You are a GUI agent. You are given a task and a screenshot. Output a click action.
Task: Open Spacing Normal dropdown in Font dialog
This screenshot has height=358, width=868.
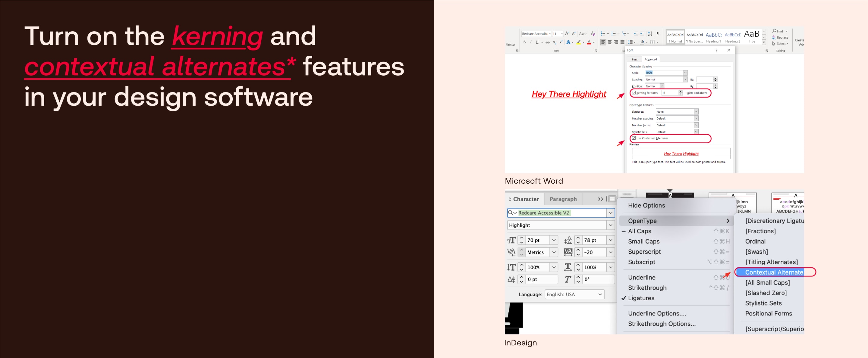[x=685, y=79]
